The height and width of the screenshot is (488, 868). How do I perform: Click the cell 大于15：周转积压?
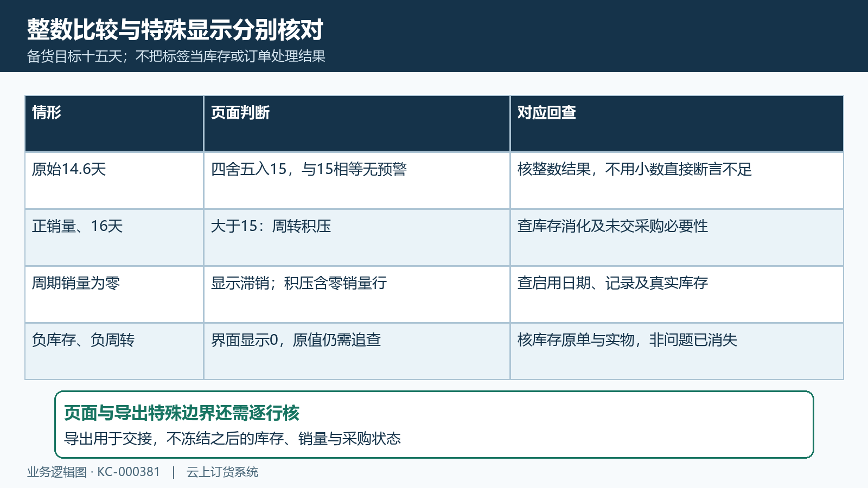point(357,237)
